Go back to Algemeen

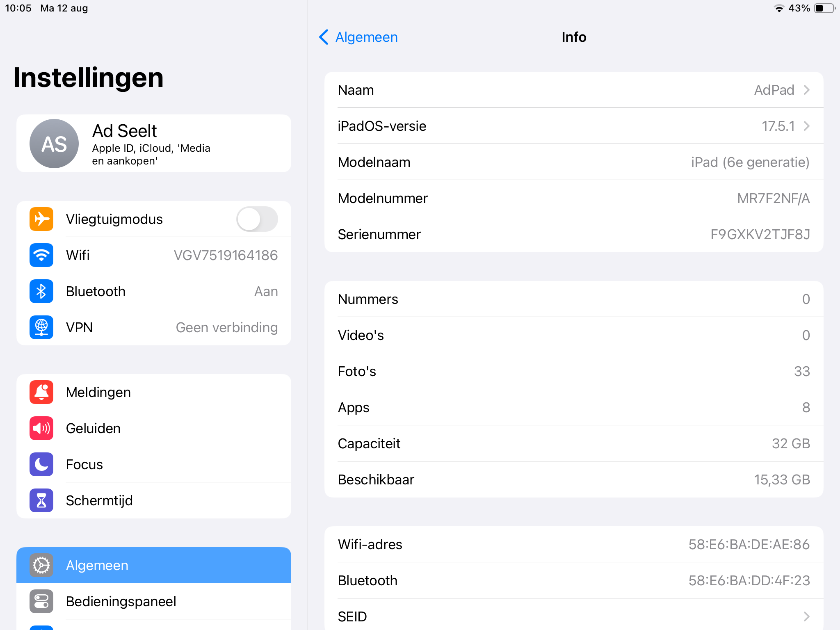coord(358,37)
